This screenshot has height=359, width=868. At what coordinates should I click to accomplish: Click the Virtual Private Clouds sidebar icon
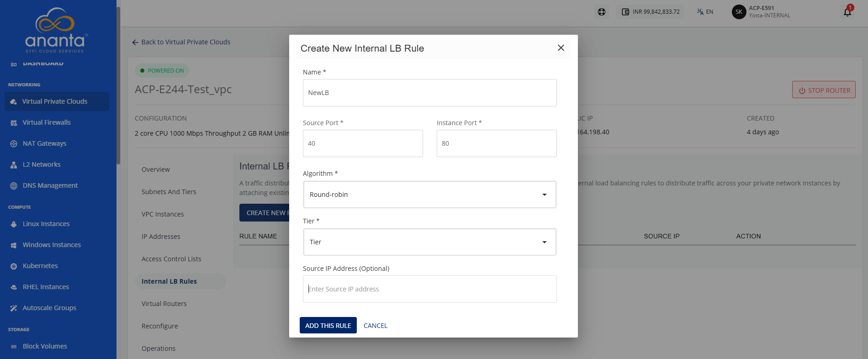14,101
